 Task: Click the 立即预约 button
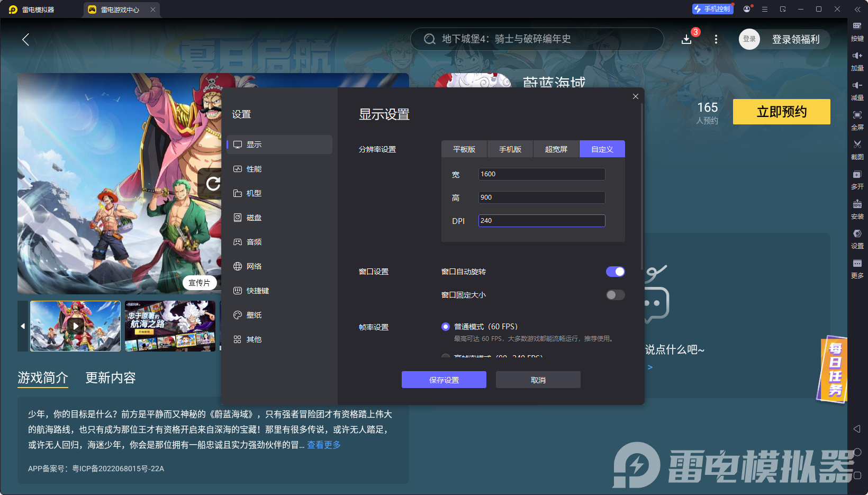[782, 112]
